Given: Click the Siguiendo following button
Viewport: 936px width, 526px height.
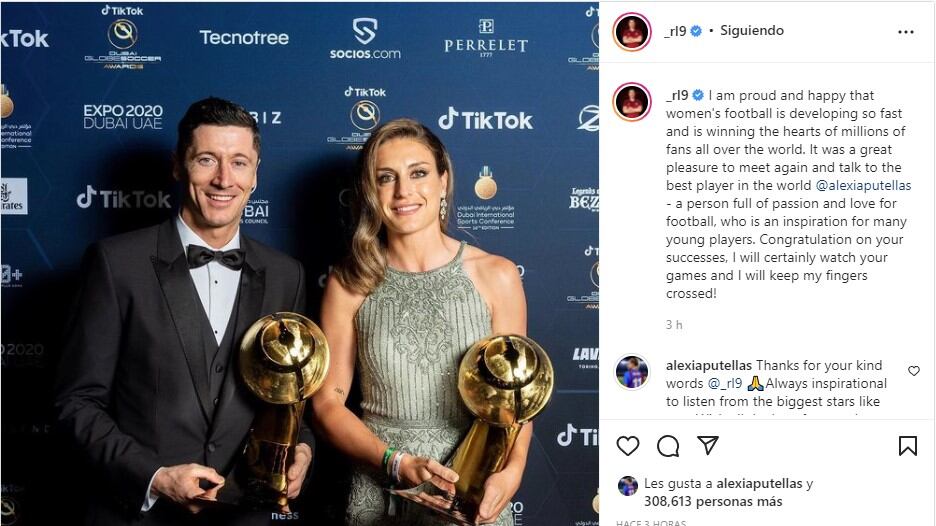Looking at the screenshot, I should (x=752, y=30).
